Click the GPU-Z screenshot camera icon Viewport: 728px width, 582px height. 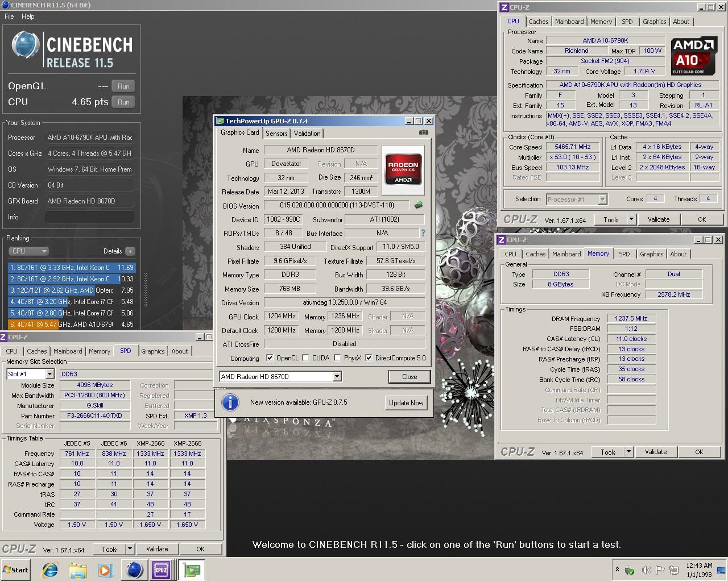[x=424, y=132]
